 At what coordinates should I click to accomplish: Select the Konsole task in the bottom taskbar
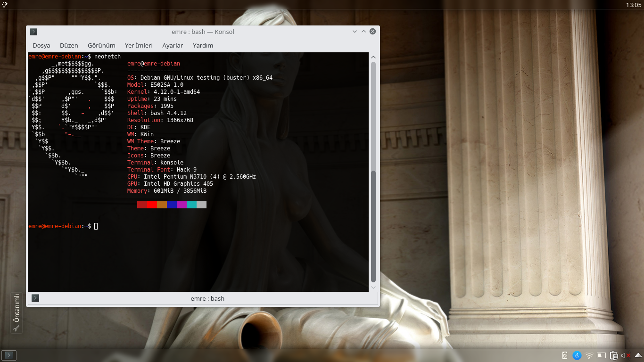click(x=9, y=355)
